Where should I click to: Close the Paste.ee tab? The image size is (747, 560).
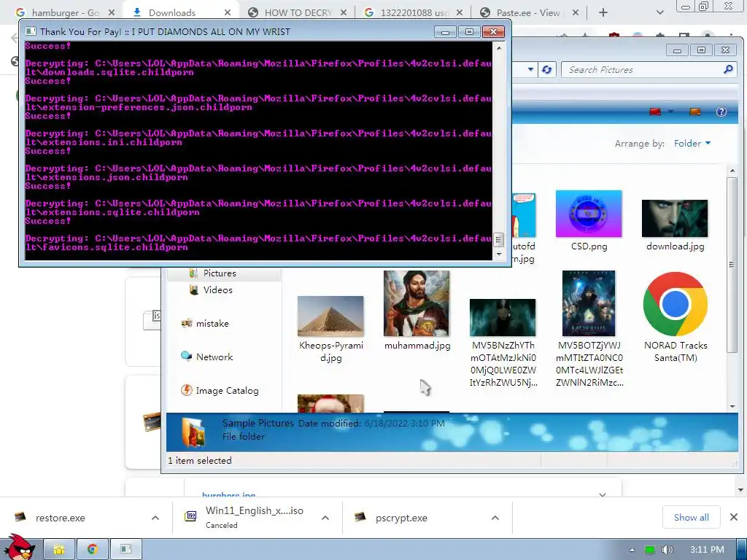coord(576,12)
